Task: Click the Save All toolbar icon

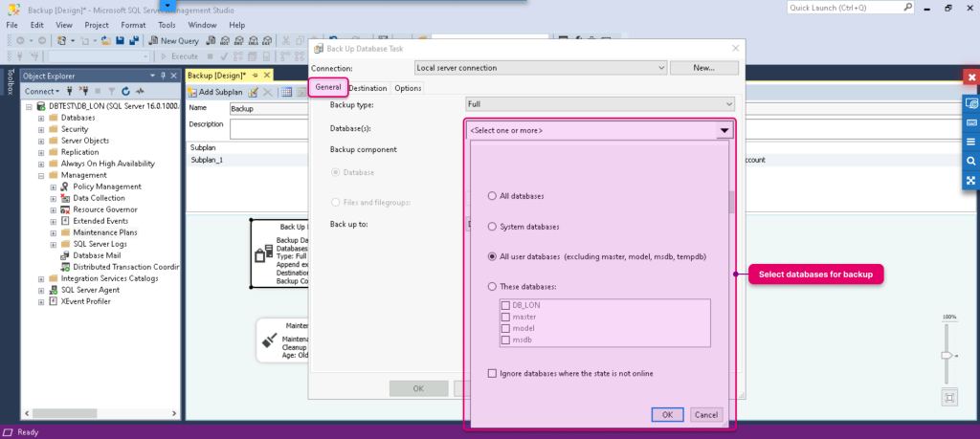Action: [133, 40]
